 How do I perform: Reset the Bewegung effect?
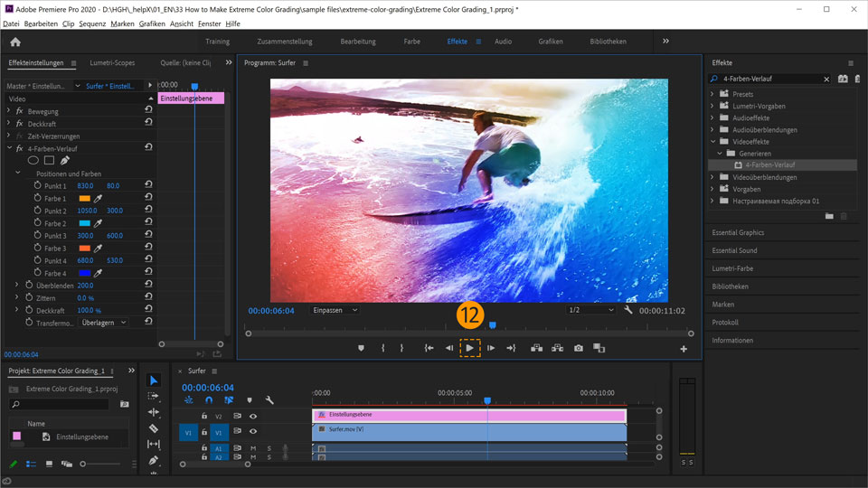pyautogui.click(x=148, y=110)
